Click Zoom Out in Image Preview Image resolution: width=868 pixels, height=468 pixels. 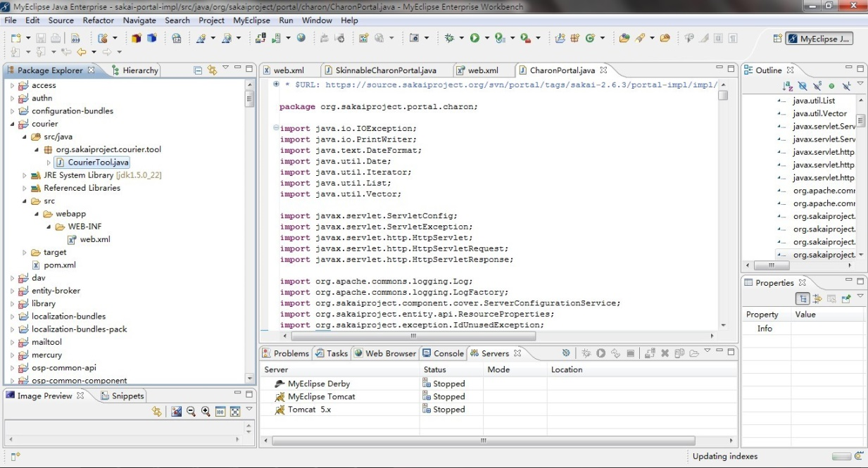click(x=191, y=412)
